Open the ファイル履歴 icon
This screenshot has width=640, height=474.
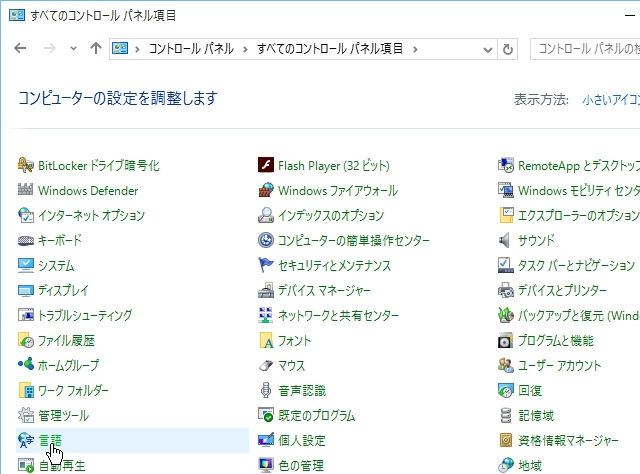(25, 340)
